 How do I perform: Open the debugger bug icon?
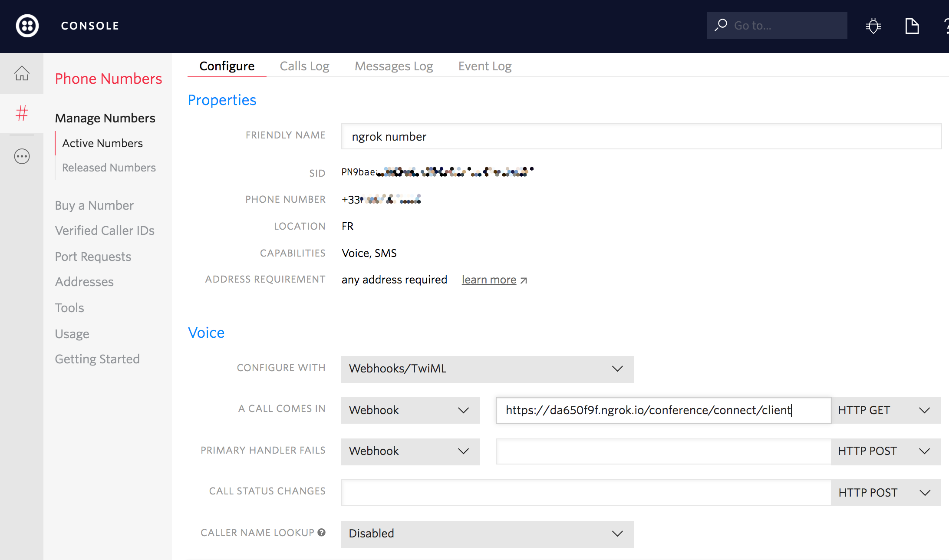tap(873, 26)
